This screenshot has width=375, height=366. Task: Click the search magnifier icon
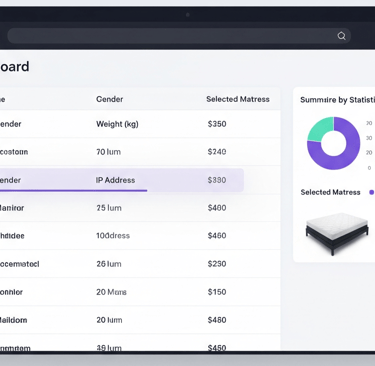point(341,36)
